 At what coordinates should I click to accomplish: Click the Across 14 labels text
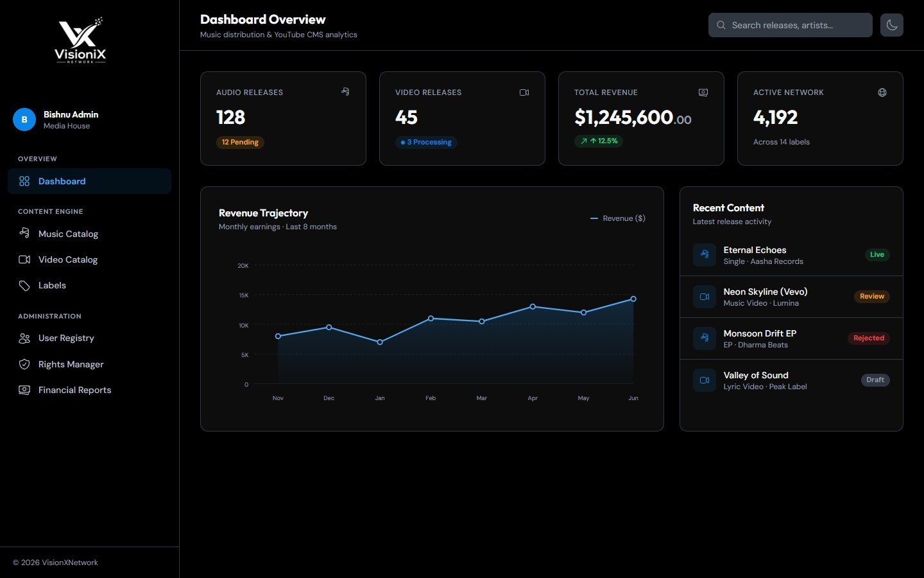click(782, 142)
